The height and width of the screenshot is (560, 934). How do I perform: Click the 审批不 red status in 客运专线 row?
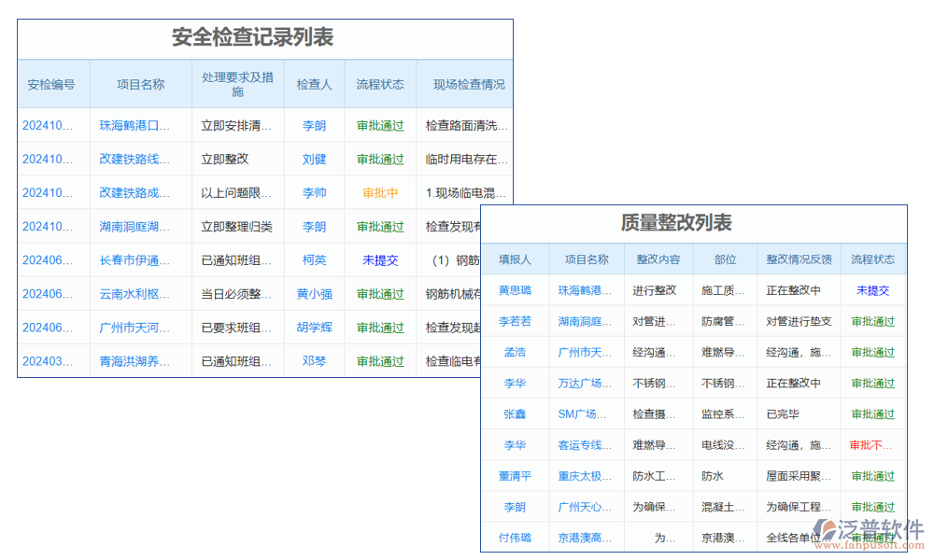click(872, 444)
